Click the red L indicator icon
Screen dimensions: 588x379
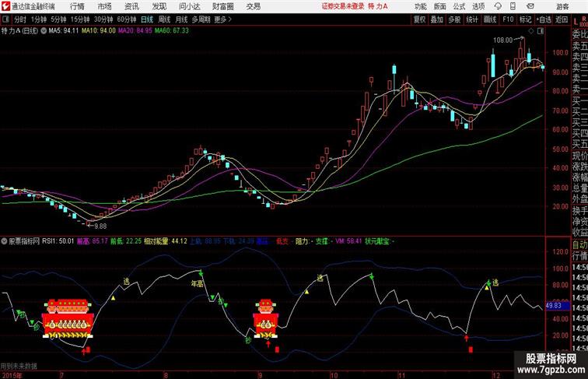coord(576,21)
